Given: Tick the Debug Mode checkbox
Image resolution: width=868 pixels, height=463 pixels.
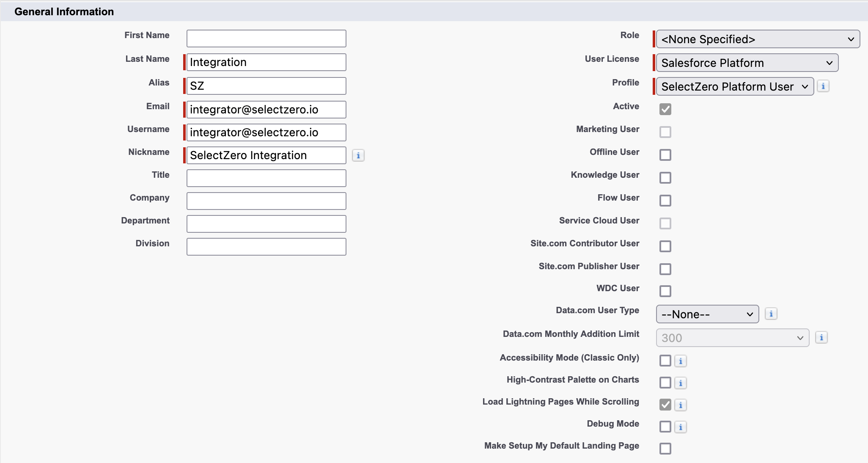Looking at the screenshot, I should click(x=665, y=427).
